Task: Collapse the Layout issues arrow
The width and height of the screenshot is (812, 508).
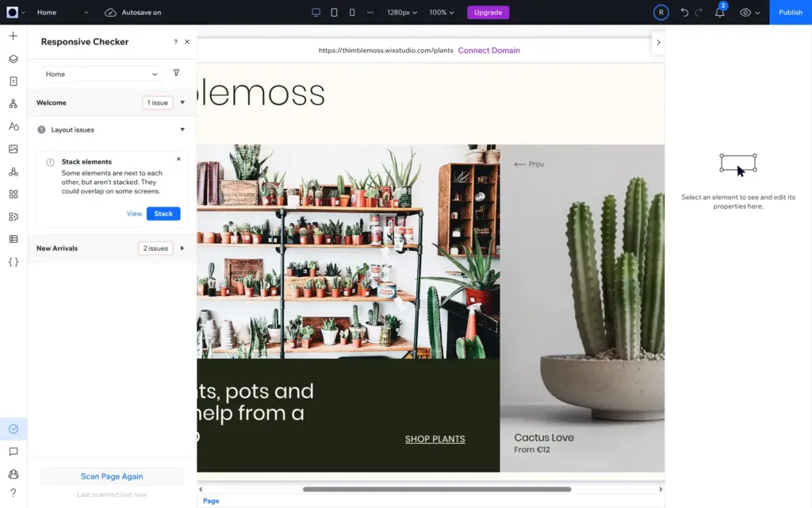Action: point(182,129)
